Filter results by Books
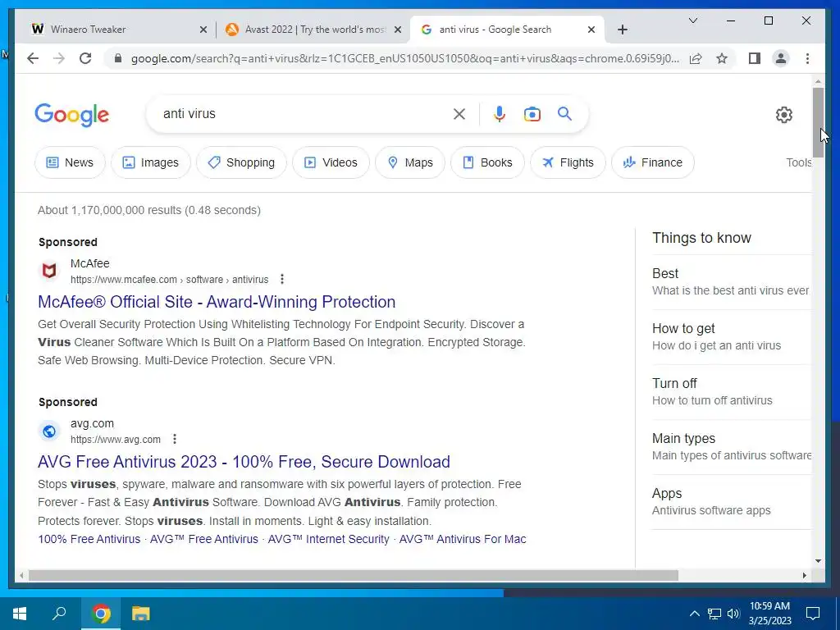840x630 pixels. pyautogui.click(x=487, y=162)
